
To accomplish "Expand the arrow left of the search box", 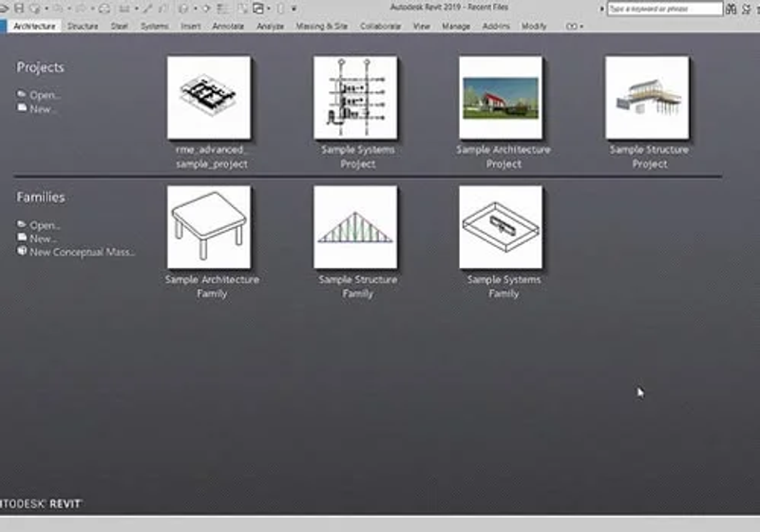I will click(x=602, y=9).
